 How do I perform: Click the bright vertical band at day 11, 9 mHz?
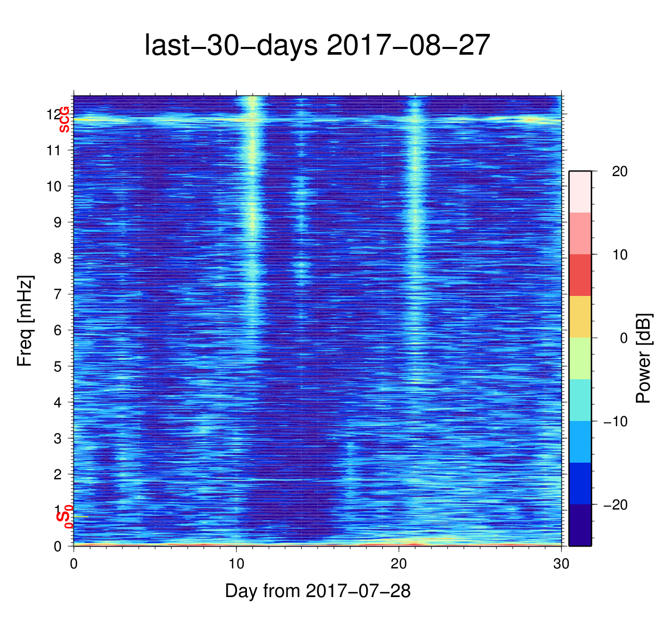[253, 222]
